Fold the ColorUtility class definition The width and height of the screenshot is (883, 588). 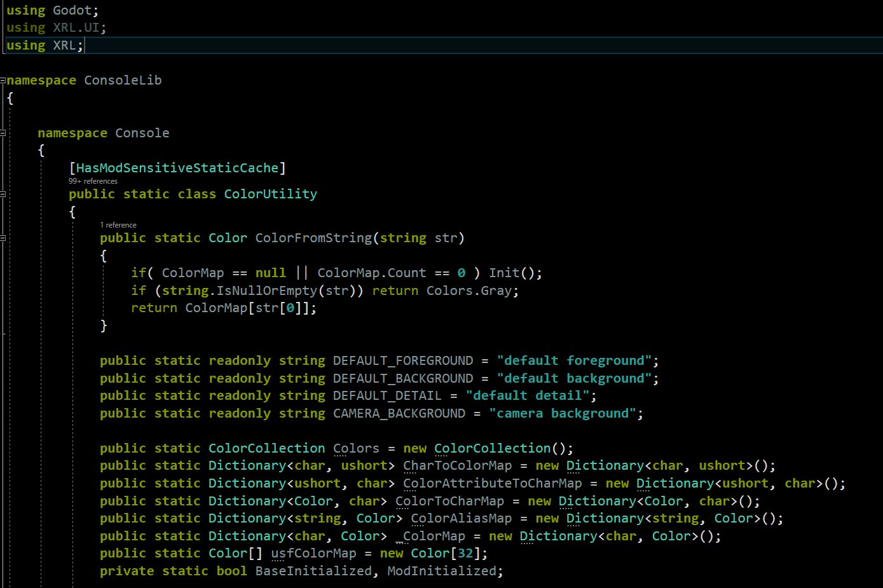tap(3, 194)
